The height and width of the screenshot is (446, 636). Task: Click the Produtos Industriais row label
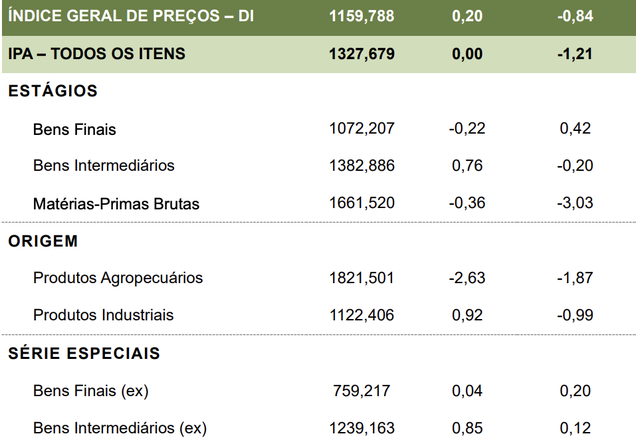[x=103, y=315]
